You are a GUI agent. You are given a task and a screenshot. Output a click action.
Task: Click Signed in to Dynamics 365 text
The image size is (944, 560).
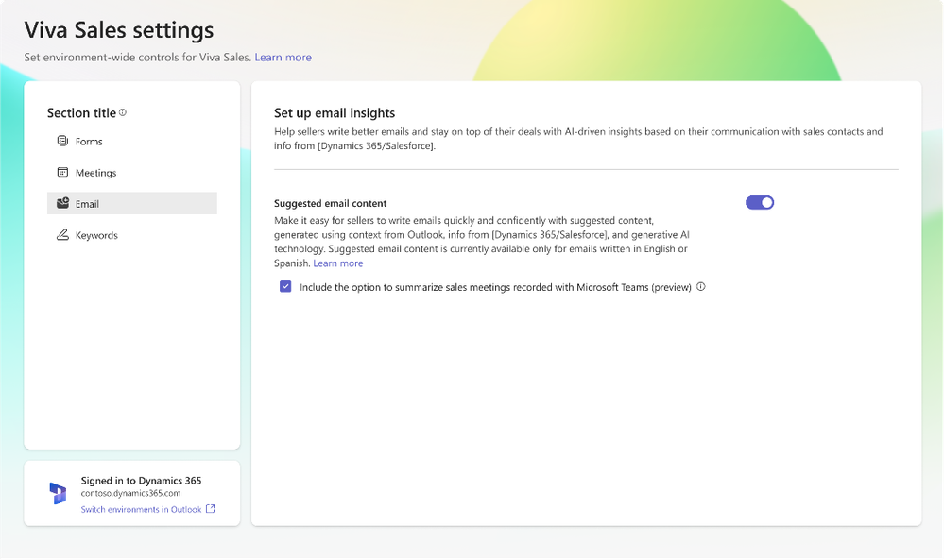(x=141, y=481)
